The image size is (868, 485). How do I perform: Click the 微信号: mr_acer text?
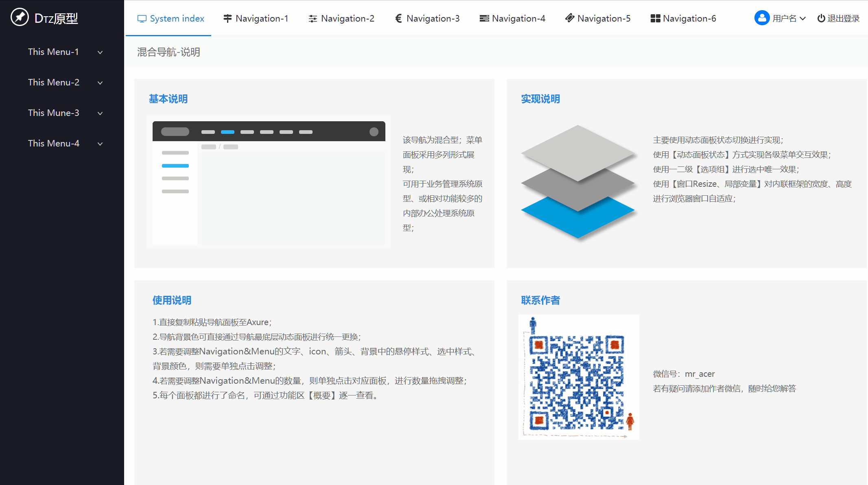[x=684, y=374]
